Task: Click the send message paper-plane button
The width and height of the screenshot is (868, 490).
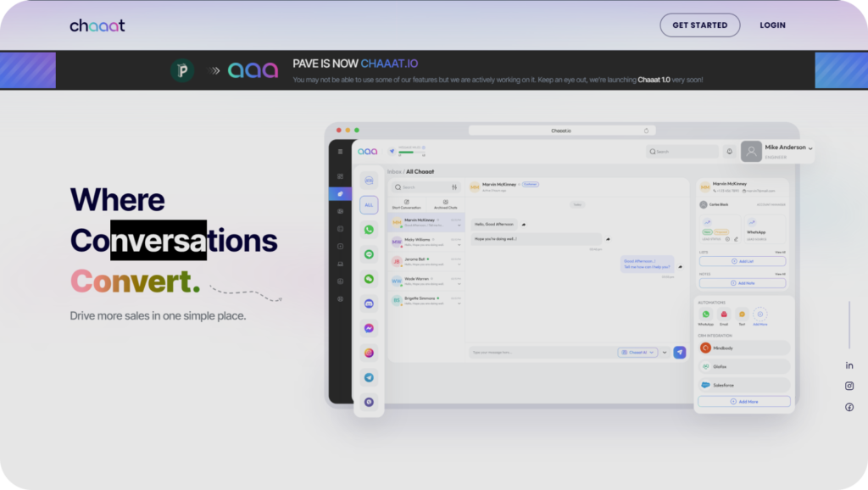Action: (680, 352)
